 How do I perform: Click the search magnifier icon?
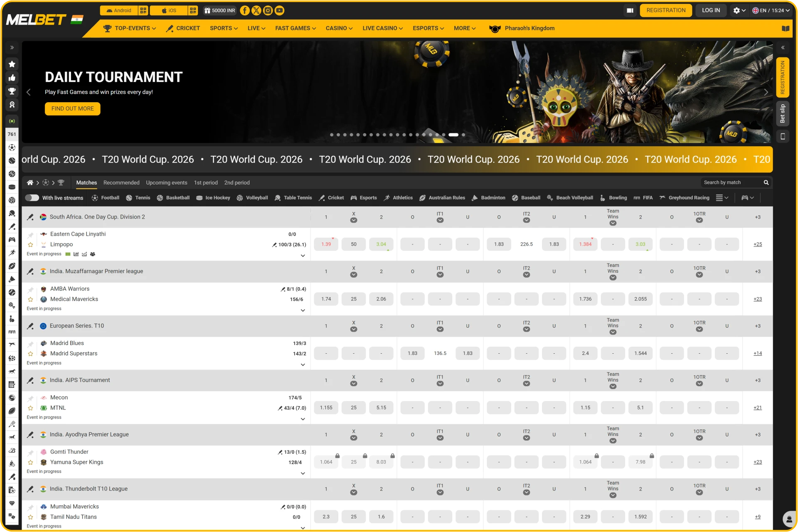[766, 182]
